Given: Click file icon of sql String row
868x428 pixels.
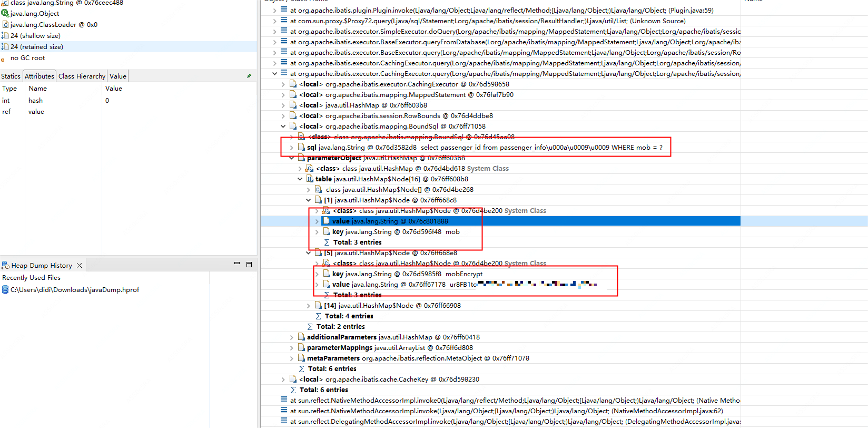Looking at the screenshot, I should (x=301, y=147).
